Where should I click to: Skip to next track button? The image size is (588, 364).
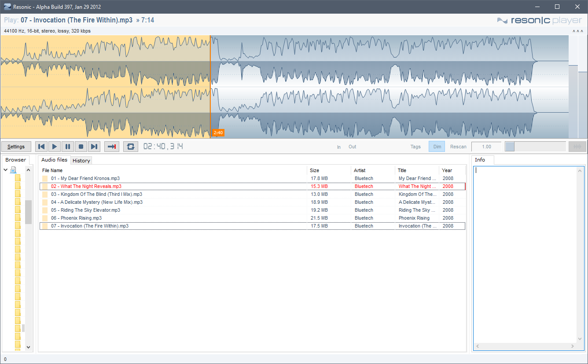[94, 147]
